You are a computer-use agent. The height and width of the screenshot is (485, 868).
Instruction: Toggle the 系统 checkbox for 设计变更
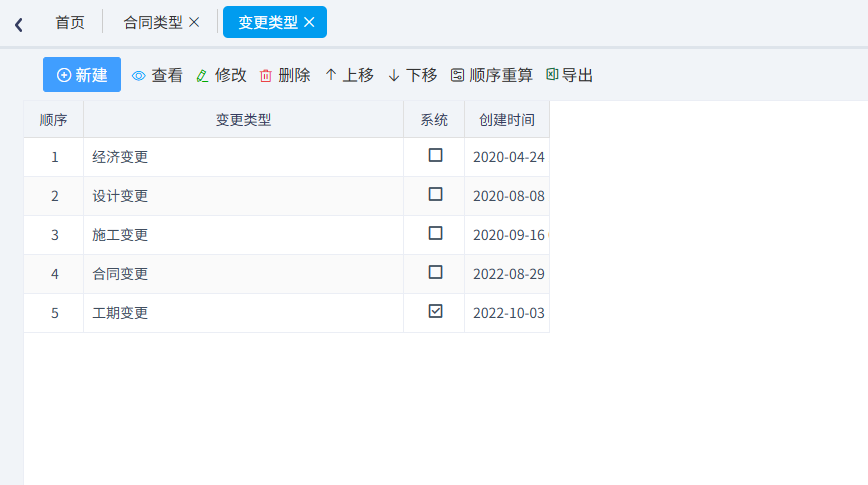tap(436, 194)
